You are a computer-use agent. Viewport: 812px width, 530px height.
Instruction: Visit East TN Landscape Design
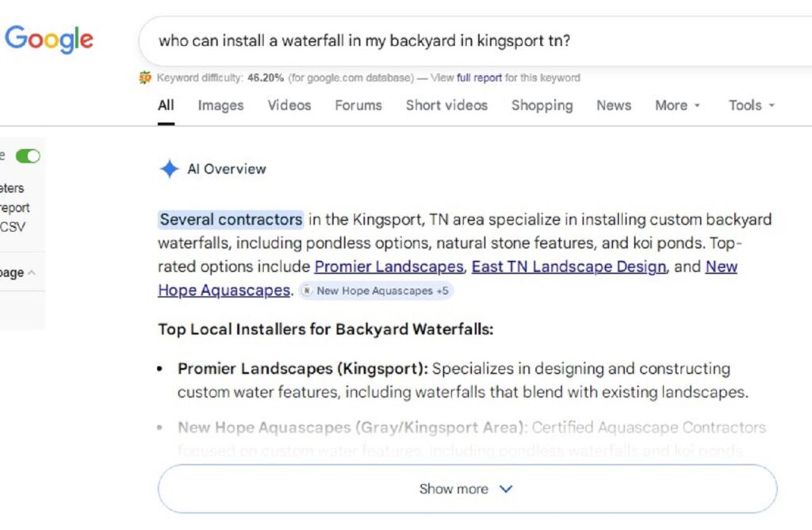click(x=568, y=267)
